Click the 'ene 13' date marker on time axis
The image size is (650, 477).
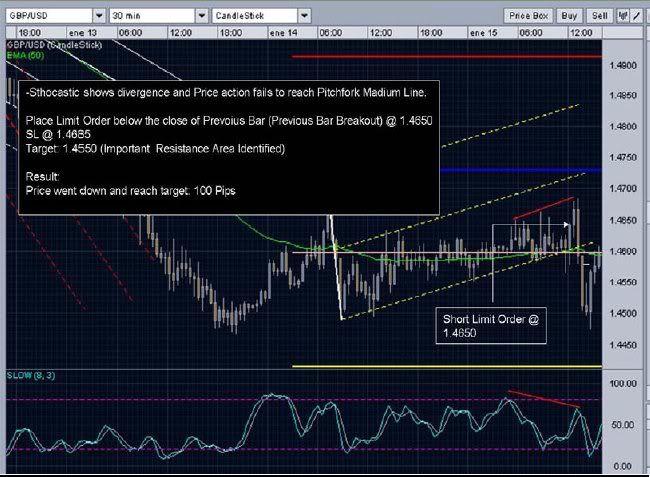click(81, 32)
